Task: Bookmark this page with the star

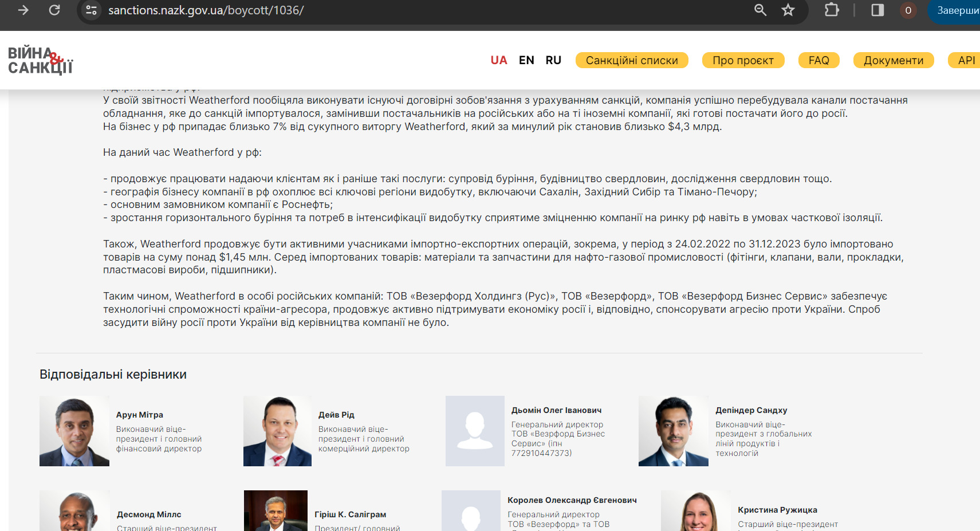Action: 788,10
